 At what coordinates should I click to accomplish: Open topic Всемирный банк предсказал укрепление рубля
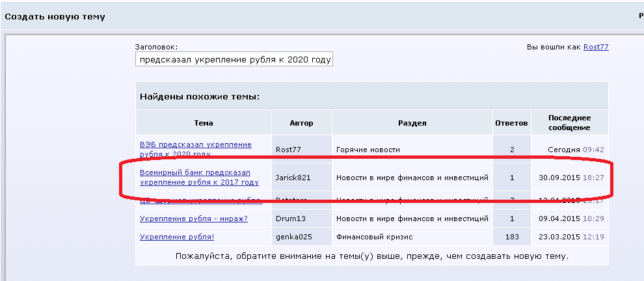pyautogui.click(x=195, y=173)
